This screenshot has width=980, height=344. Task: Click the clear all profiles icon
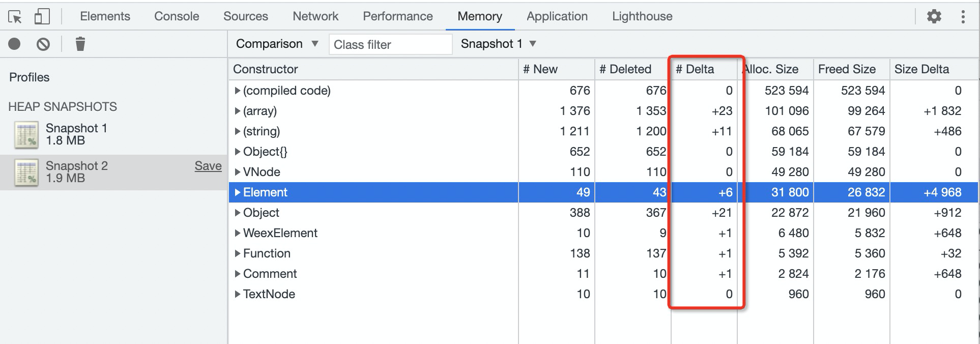(43, 44)
